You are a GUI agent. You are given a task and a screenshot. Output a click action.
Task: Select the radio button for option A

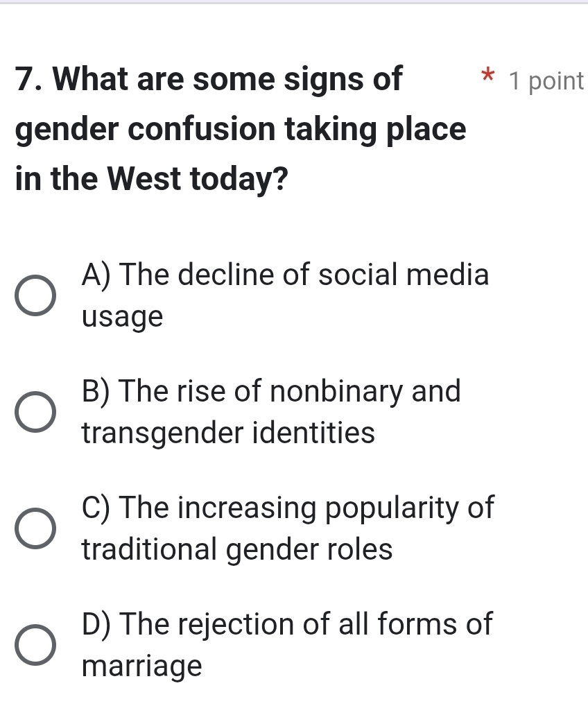[x=33, y=298]
